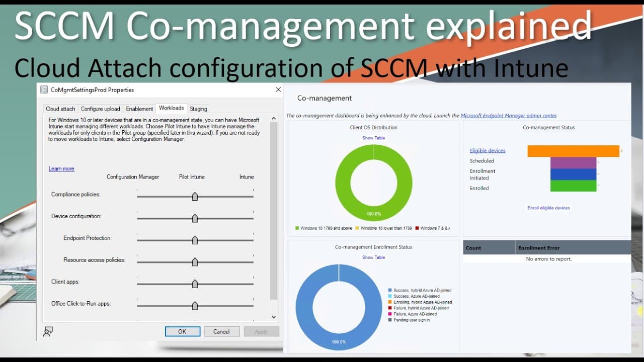Click the scroll down arrow in Workloads pane
The image size is (644, 362).
[274, 317]
